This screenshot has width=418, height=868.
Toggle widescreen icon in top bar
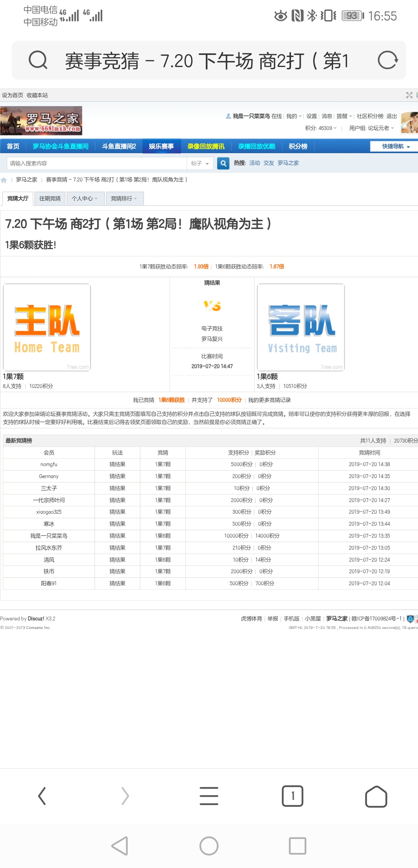(x=409, y=95)
